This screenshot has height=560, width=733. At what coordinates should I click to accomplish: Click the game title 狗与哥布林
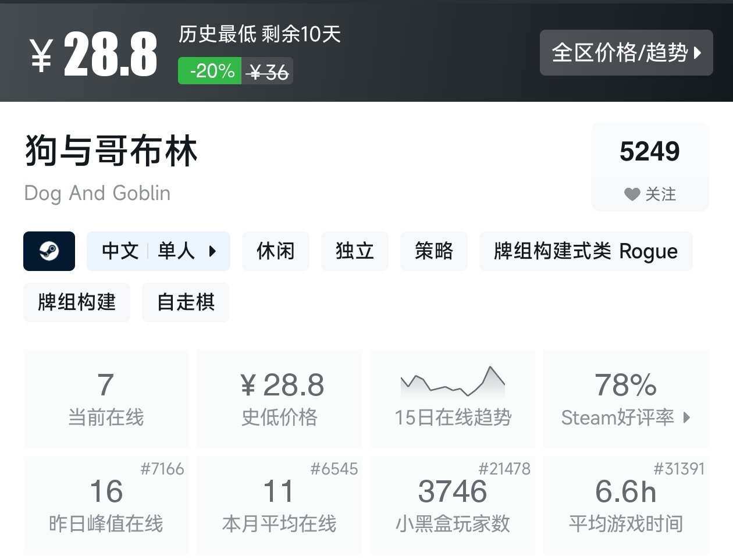click(x=111, y=151)
